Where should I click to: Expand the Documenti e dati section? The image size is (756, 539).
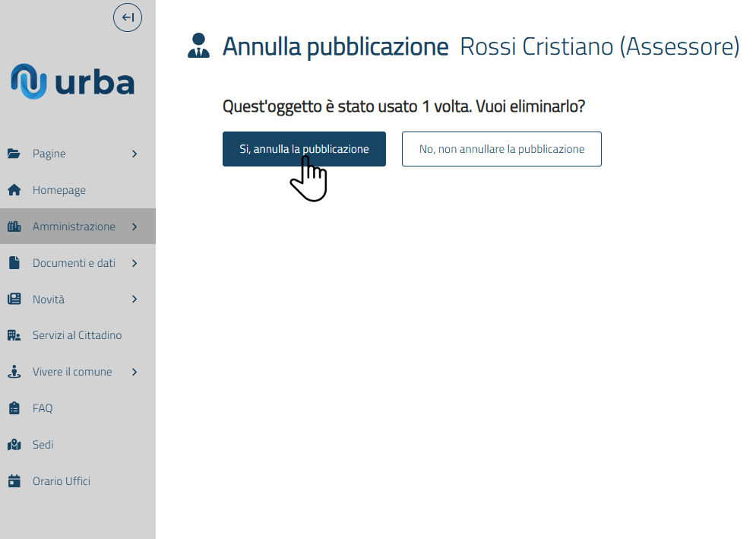point(134,262)
